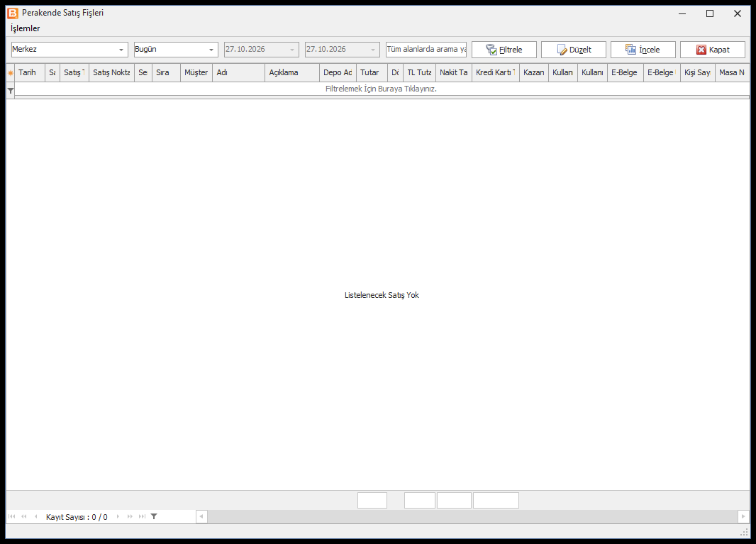Open İncele to inspect the record
This screenshot has height=544, width=756.
tap(643, 50)
